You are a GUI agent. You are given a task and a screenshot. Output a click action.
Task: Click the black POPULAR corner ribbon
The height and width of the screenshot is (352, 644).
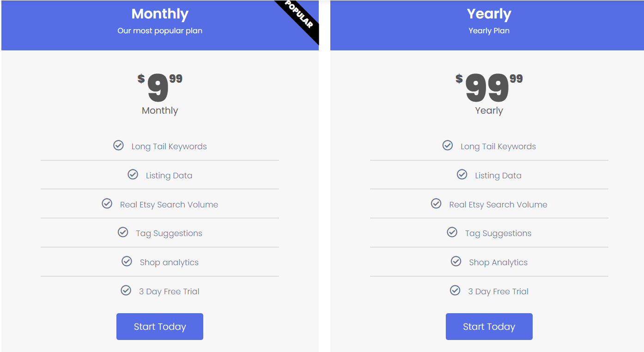[300, 18]
